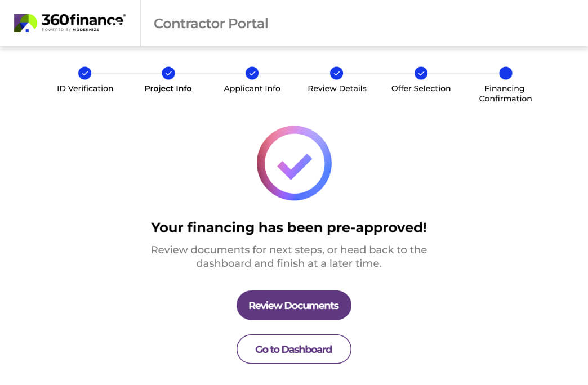
Task: Go to the Project Info step label
Action: [x=168, y=88]
